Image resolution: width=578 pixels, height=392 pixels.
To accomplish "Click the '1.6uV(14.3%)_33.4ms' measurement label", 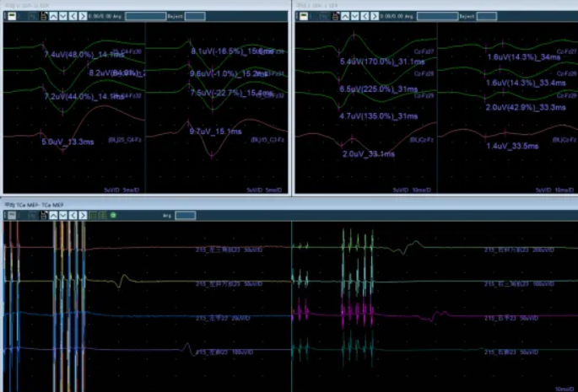I will point(526,83).
